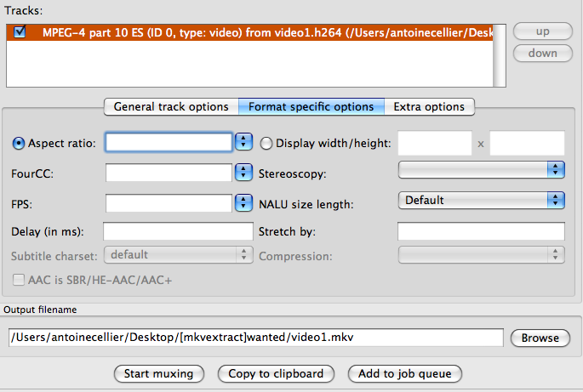Select the Aspect ratio radio button
Screen dimensions: 583x392
pyautogui.click(x=19, y=143)
